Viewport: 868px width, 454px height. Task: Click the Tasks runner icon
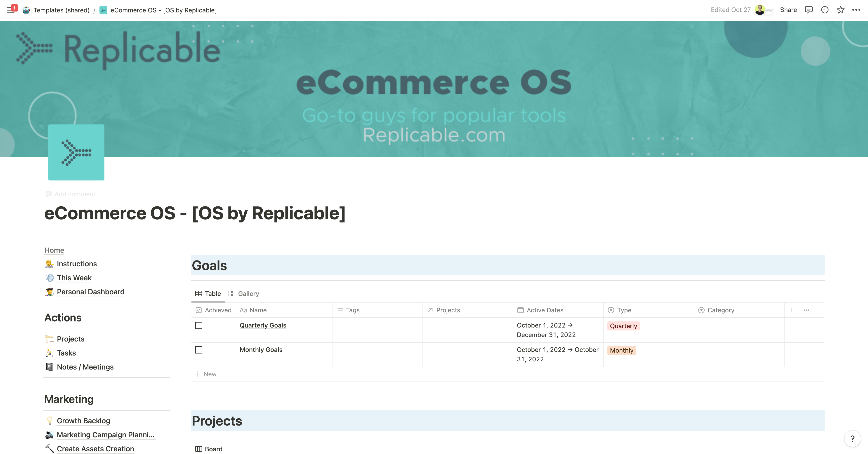coord(50,353)
